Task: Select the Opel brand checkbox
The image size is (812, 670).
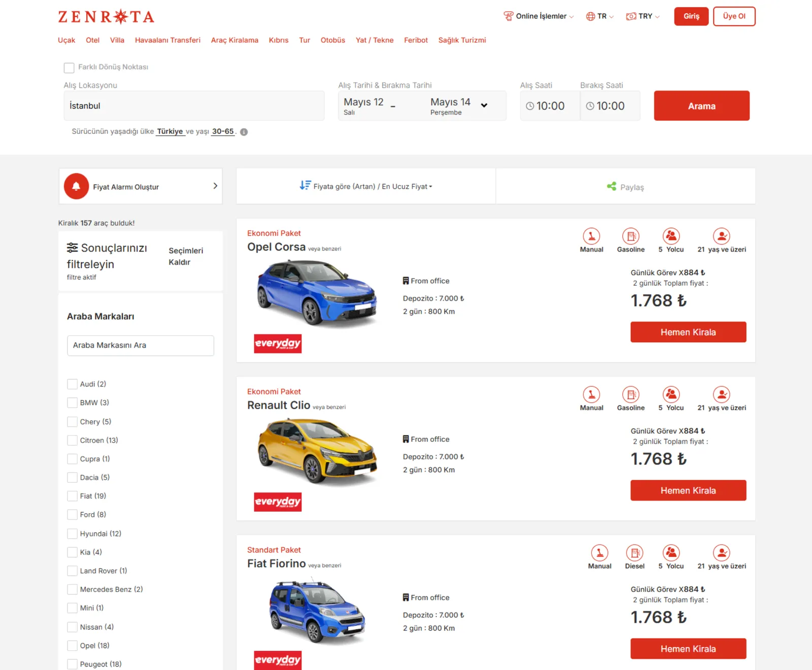Action: pos(73,646)
